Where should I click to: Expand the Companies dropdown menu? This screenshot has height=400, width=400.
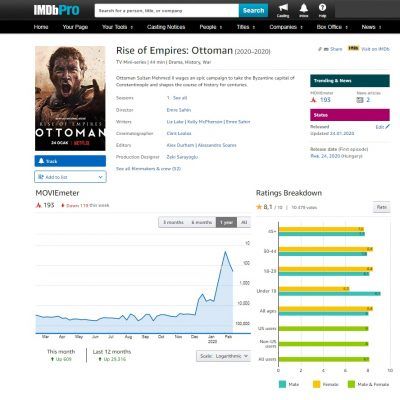coord(286,27)
